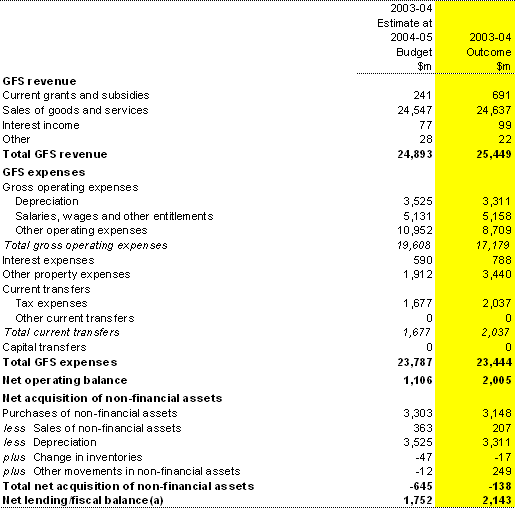
Task: Select purchases Outcome value 3,148
Action: point(497,413)
